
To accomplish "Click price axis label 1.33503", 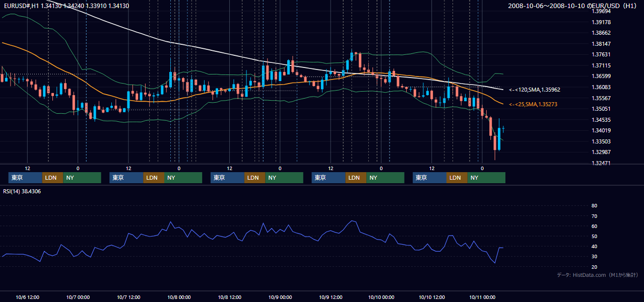I will click(x=601, y=141).
